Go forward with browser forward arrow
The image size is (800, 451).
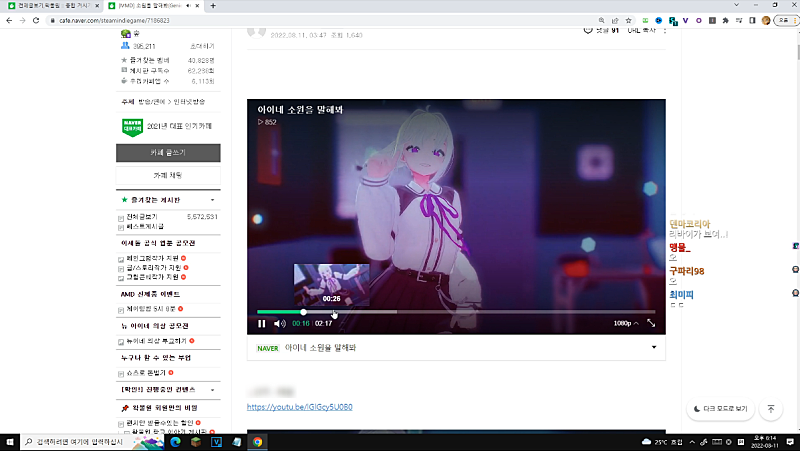click(x=22, y=20)
